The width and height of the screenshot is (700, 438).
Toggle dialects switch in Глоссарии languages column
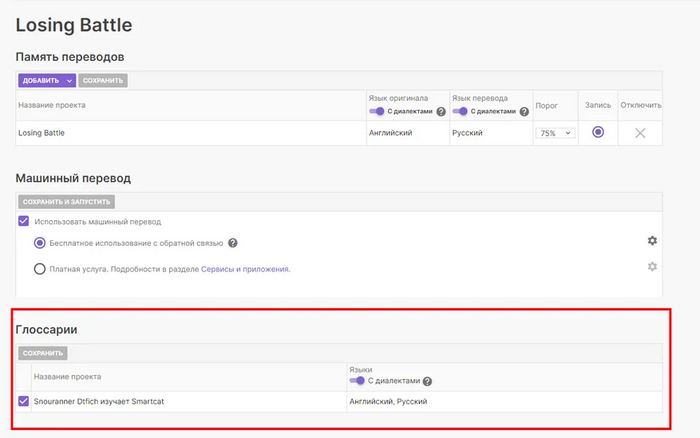pos(357,381)
